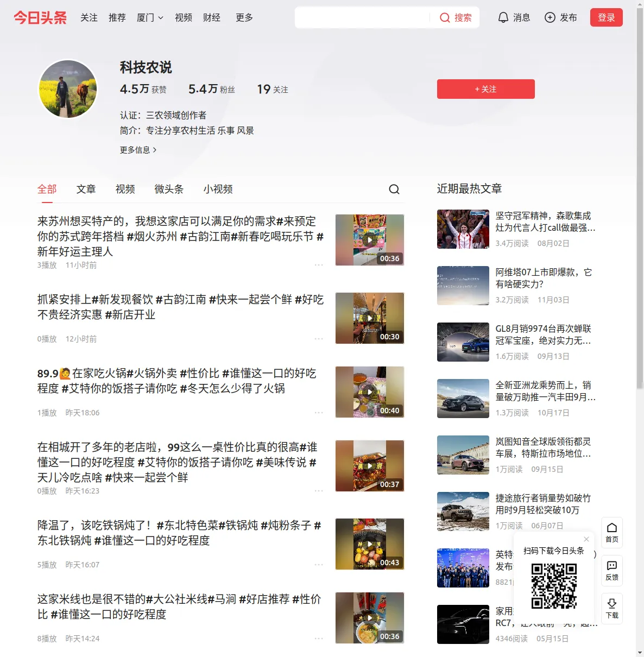
Task: Open 财经 channel in top navigation
Action: 212,18
